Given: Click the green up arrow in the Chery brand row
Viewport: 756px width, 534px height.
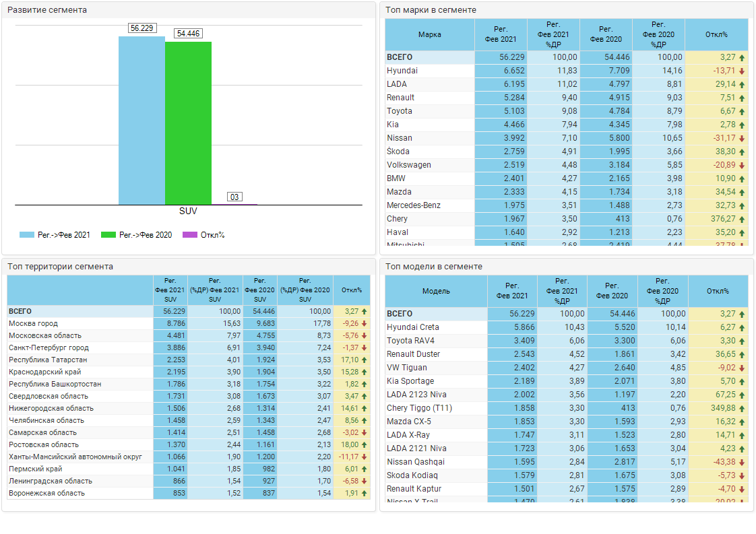Looking at the screenshot, I should [x=742, y=220].
